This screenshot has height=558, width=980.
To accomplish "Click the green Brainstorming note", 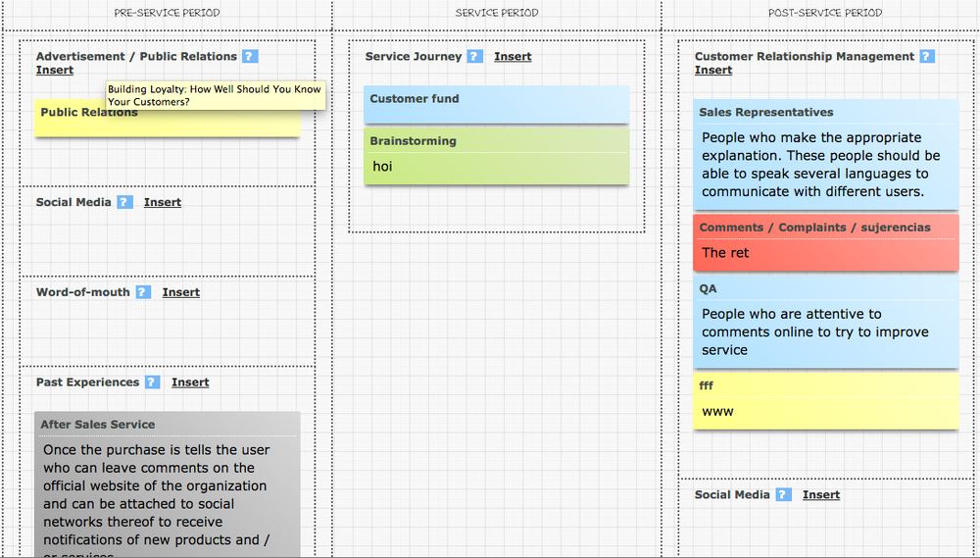I will 496,156.
